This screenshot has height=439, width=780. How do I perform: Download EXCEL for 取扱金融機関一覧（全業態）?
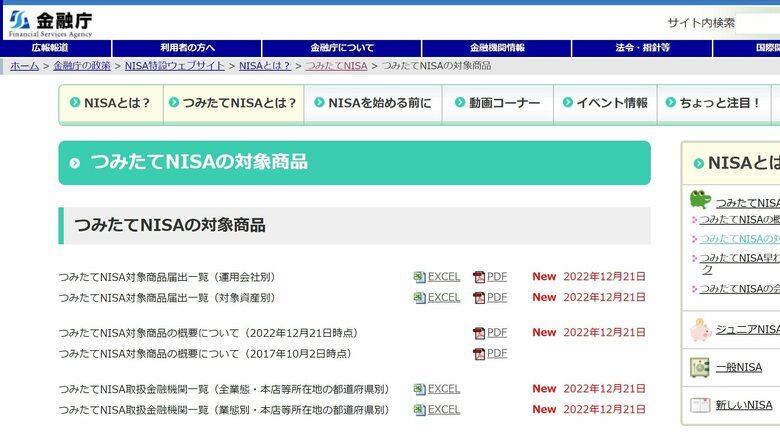pyautogui.click(x=444, y=389)
